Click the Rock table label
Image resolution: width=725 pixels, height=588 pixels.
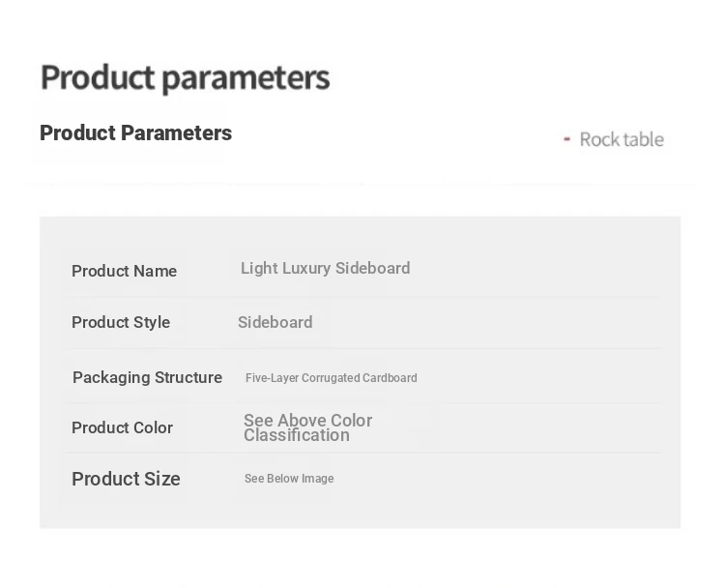(622, 139)
